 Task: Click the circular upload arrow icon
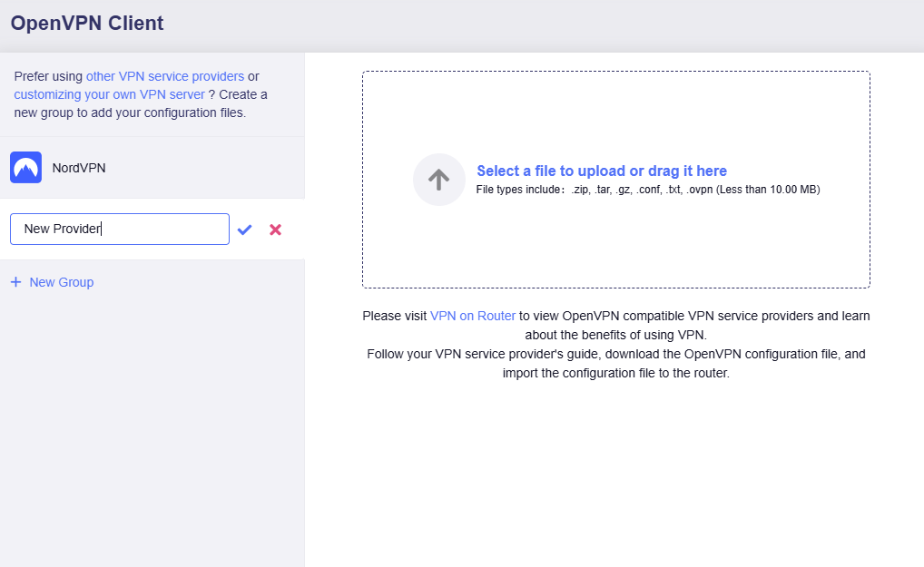pos(438,180)
